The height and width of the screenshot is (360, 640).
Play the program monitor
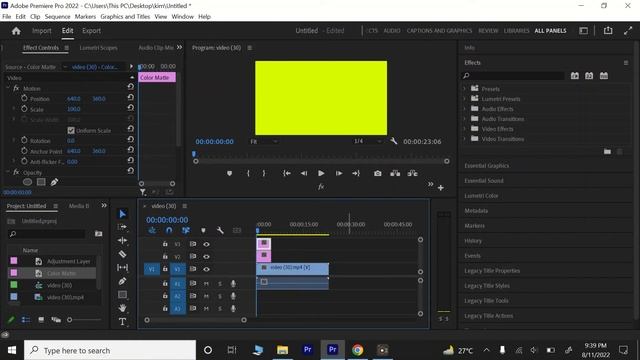click(321, 173)
